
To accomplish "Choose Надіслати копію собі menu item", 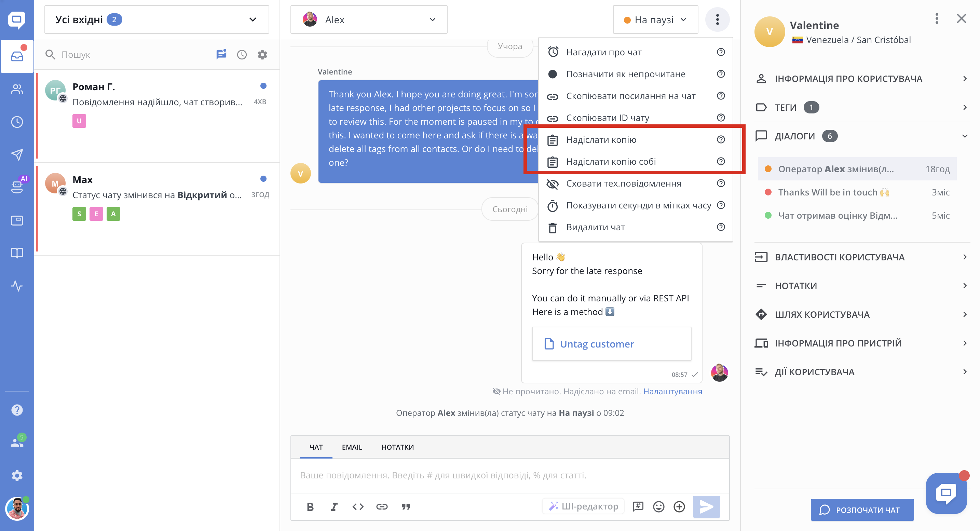I will click(611, 162).
